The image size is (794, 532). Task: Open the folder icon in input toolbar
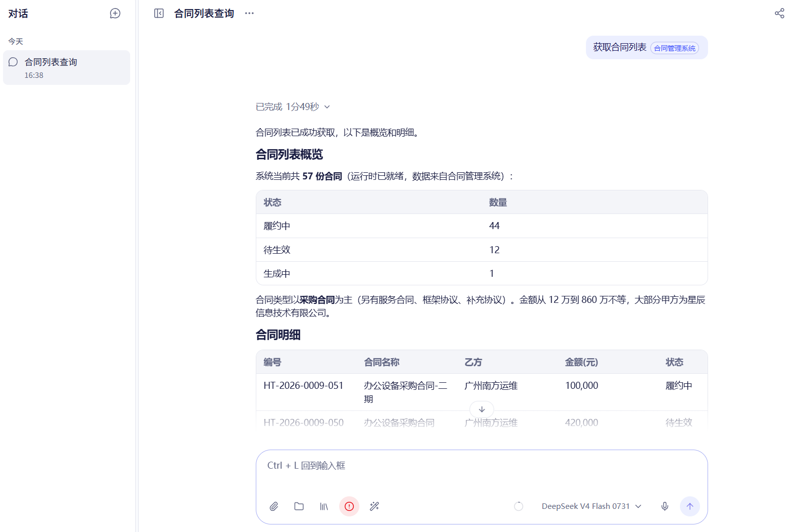point(299,506)
